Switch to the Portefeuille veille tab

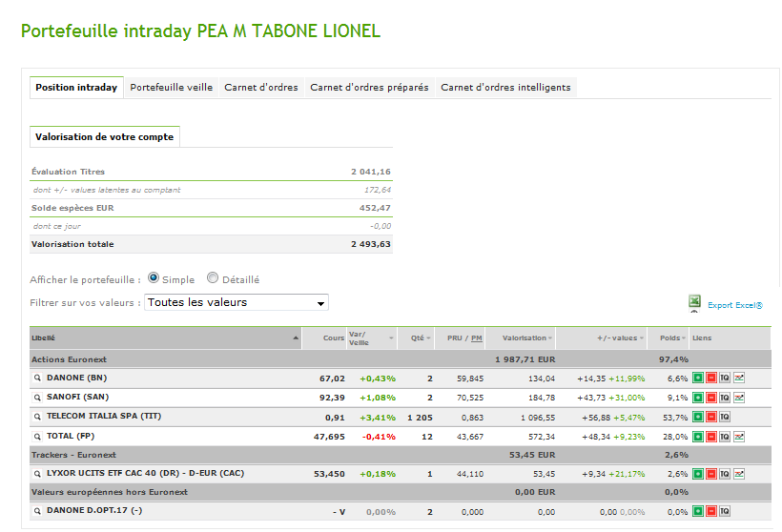pos(171,88)
